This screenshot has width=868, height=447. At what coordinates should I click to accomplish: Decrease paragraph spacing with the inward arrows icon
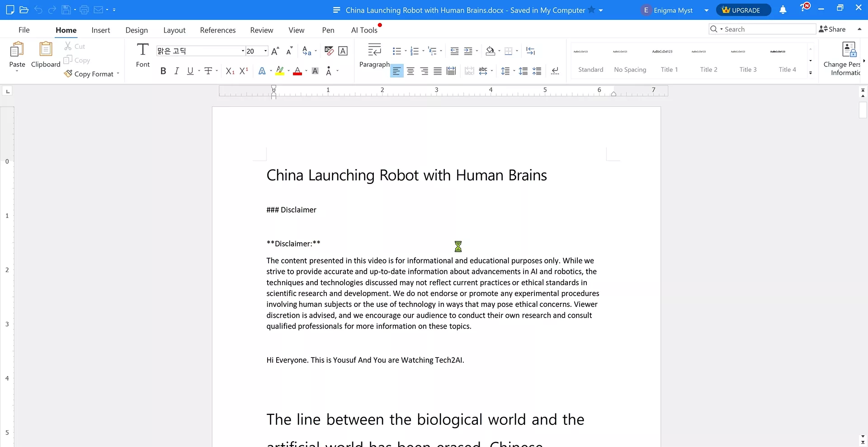pos(537,71)
